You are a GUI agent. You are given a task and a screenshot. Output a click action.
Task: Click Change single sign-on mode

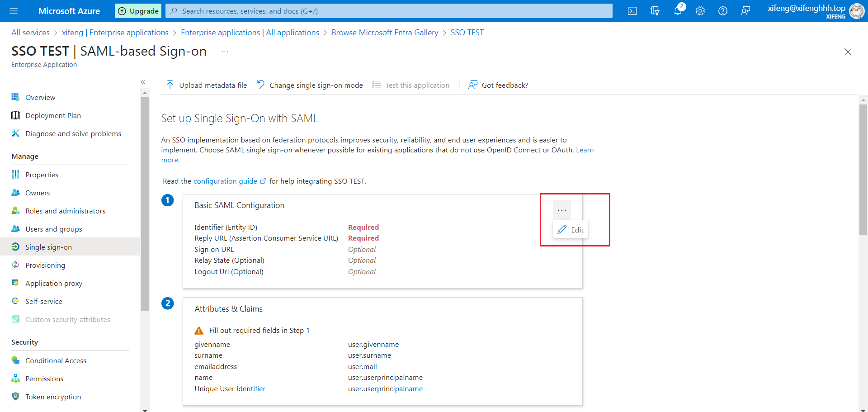click(x=310, y=85)
